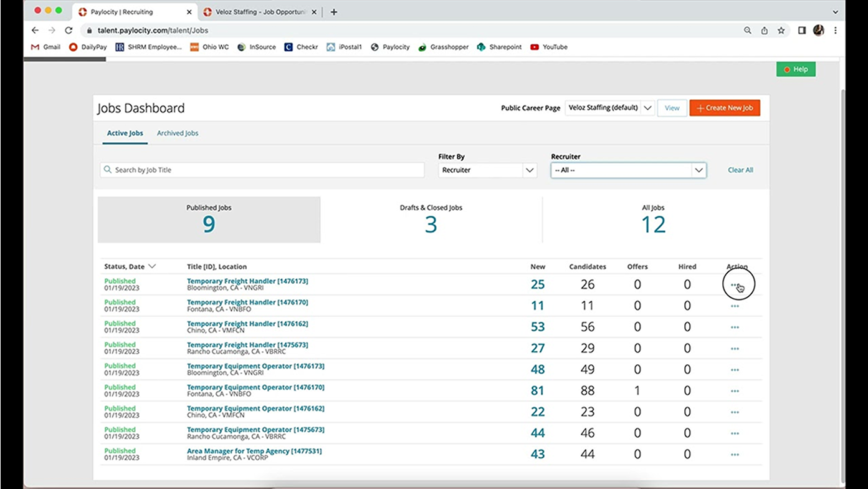The height and width of the screenshot is (489, 868).
Task: Open a new browser tab with plus
Action: pos(334,11)
